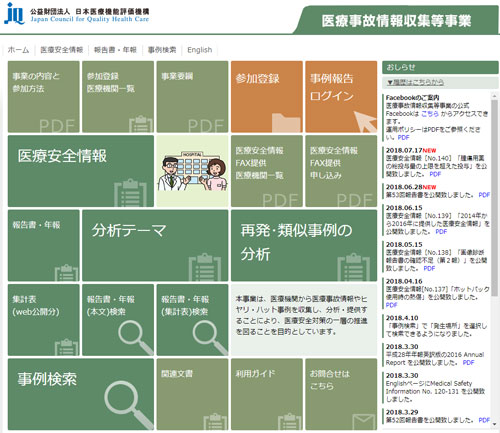Click the clipboard icon on 分析テーマ tile
This screenshot has height=433, width=500.
tap(205, 267)
